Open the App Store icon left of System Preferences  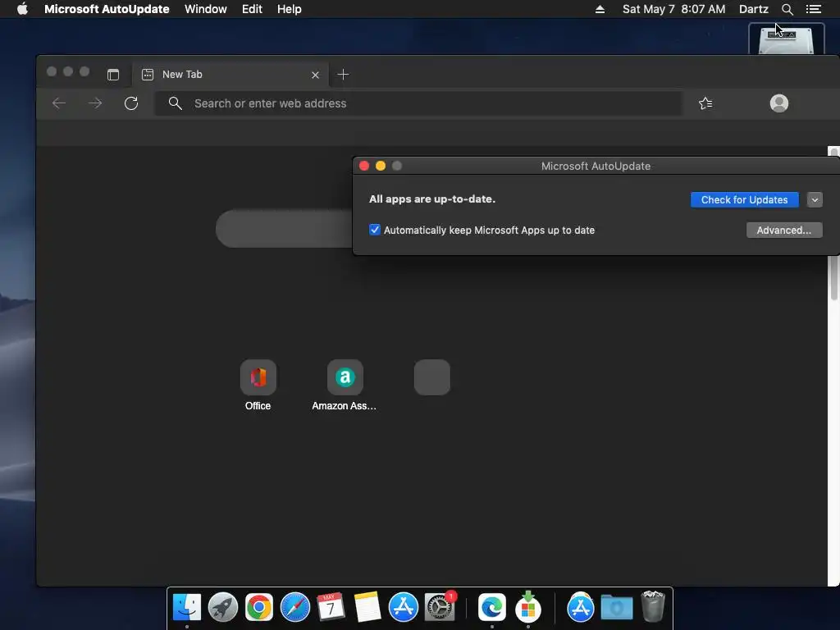[x=403, y=608]
